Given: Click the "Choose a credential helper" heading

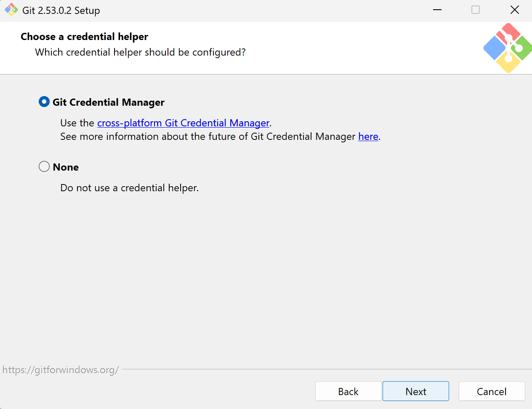Looking at the screenshot, I should pyautogui.click(x=84, y=37).
